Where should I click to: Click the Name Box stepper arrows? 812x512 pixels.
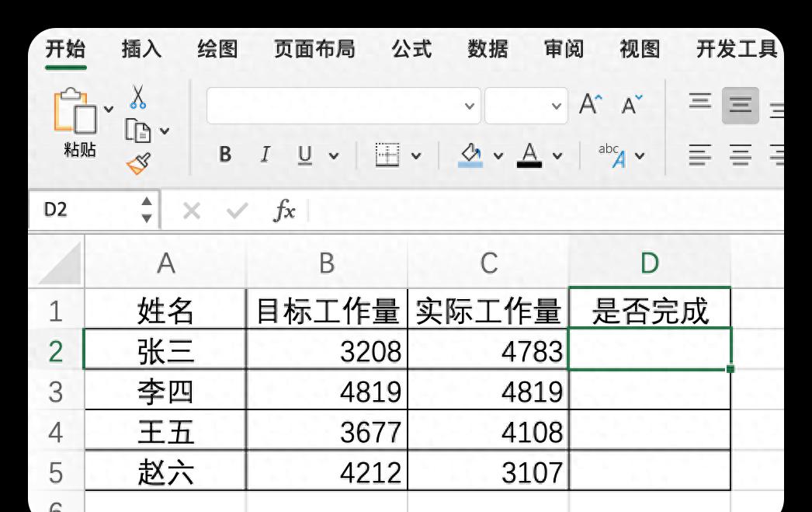[147, 210]
